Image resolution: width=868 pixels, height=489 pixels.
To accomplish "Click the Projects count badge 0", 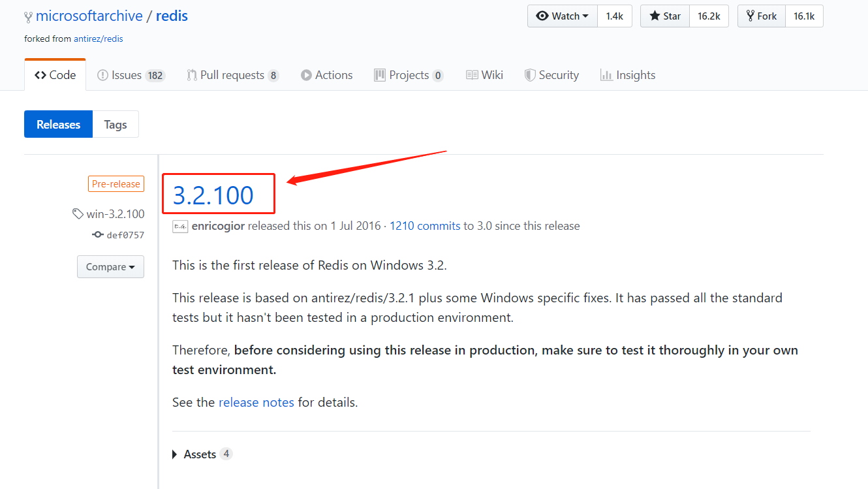I will tap(438, 76).
